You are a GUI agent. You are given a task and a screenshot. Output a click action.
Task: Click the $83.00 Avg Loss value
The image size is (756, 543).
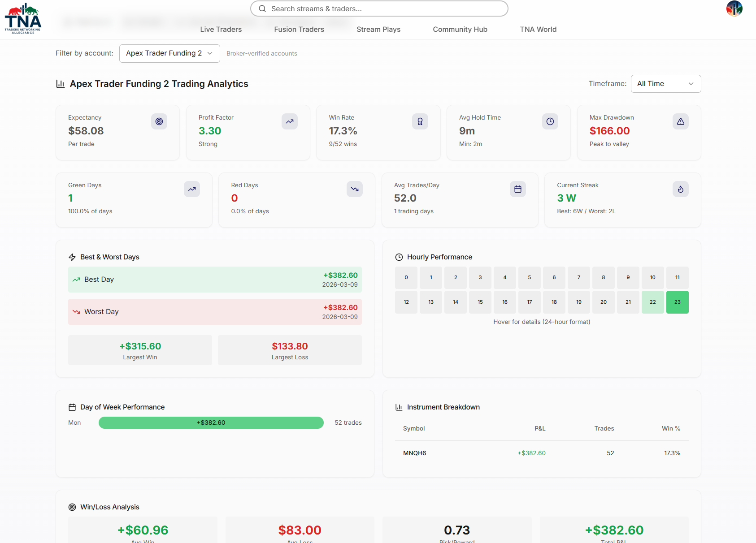coord(300,530)
